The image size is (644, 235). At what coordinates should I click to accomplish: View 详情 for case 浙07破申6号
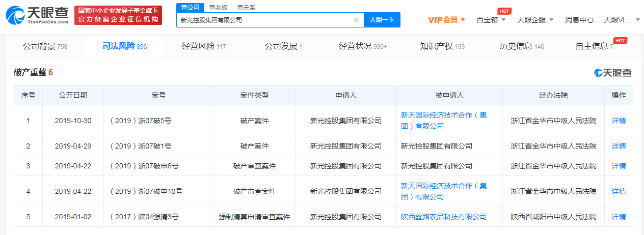tap(619, 166)
